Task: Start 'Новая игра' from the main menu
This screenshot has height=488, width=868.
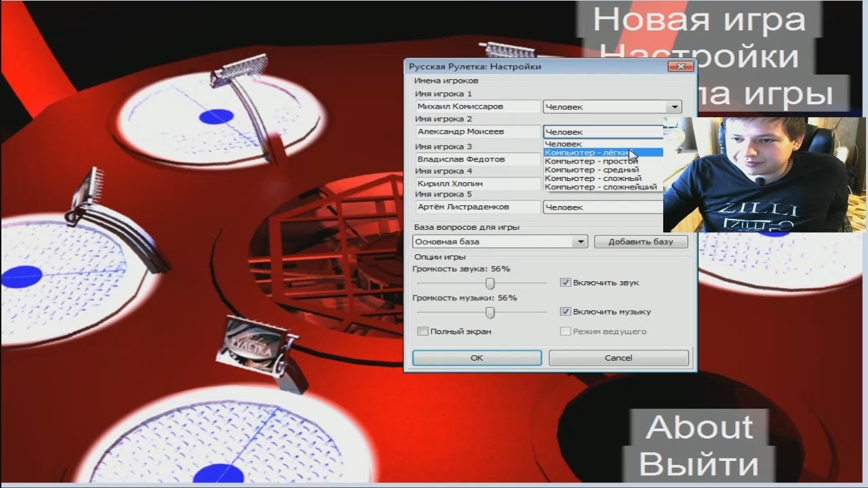Action: click(699, 20)
